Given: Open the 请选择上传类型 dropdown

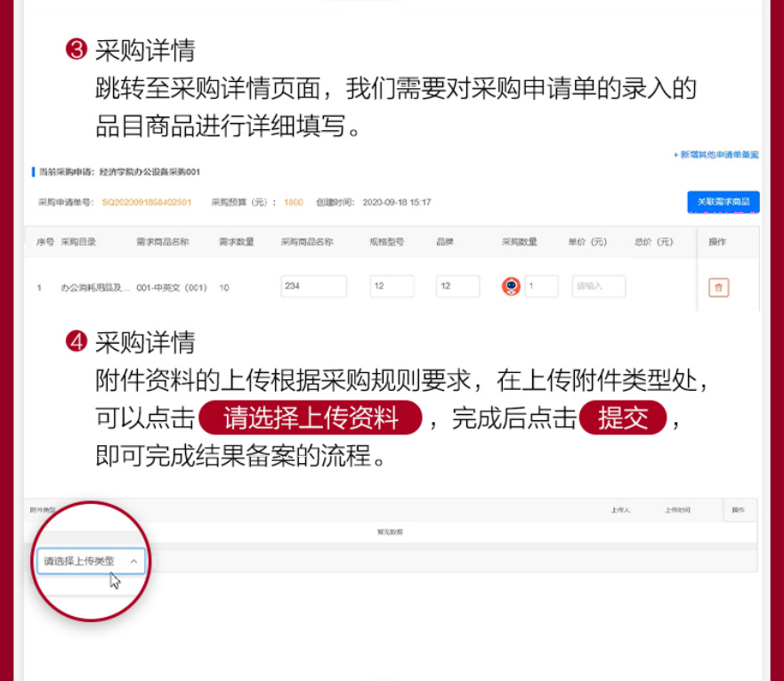Looking at the screenshot, I should (89, 561).
